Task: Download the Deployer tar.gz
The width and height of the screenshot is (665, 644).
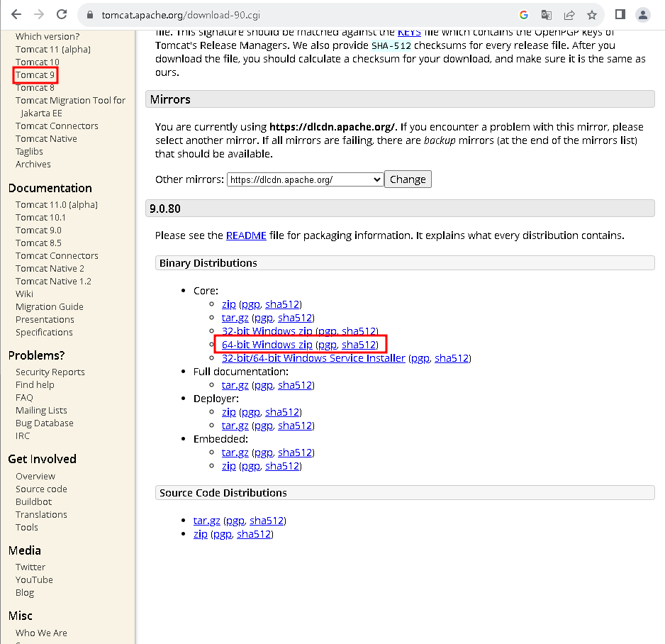Action: pyautogui.click(x=235, y=426)
